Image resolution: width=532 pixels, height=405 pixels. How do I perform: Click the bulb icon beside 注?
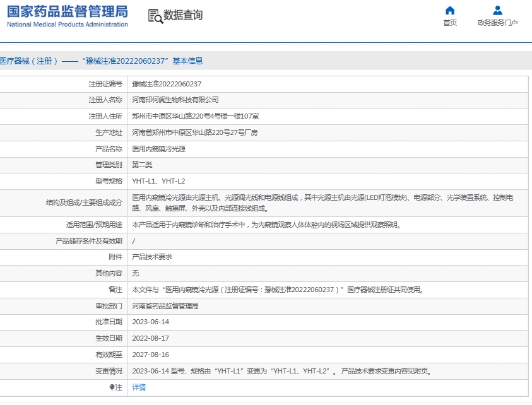pyautogui.click(x=112, y=387)
